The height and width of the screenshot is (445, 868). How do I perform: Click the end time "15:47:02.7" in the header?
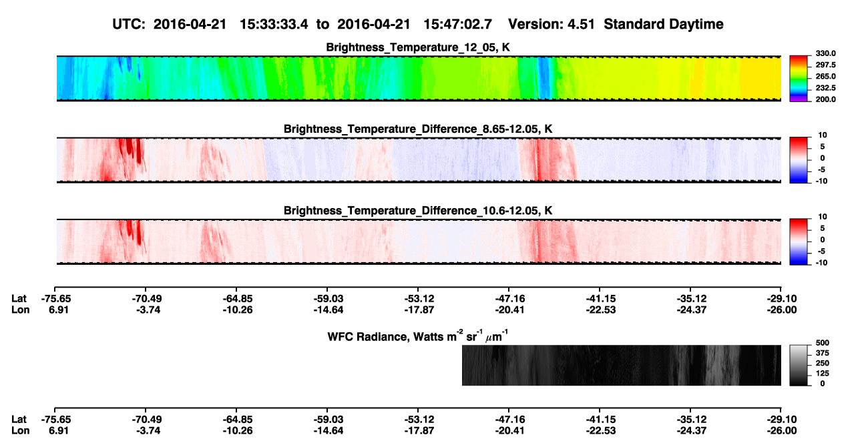pyautogui.click(x=458, y=25)
